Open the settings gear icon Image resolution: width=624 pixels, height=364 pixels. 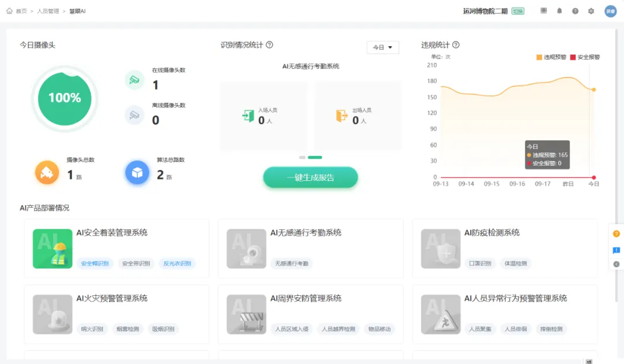(x=591, y=11)
